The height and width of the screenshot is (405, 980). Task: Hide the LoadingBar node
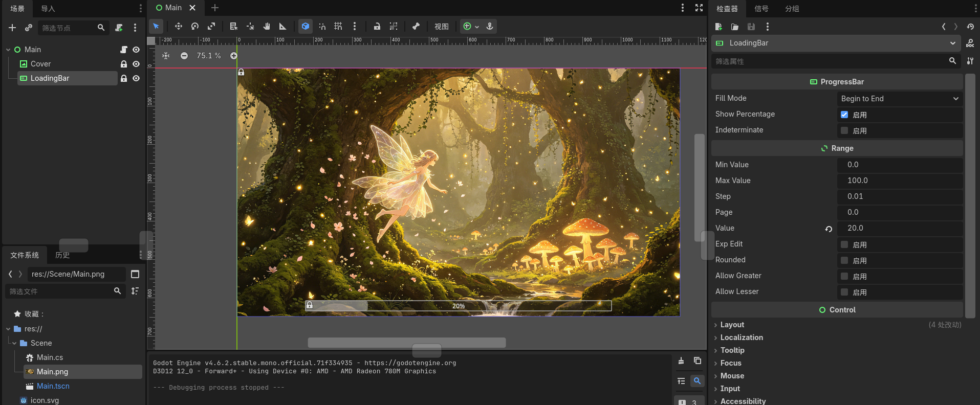(x=136, y=78)
